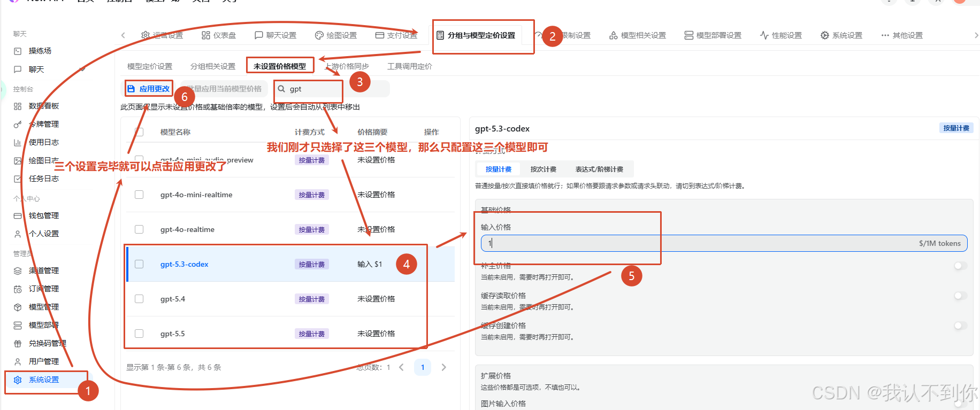Viewport: 980px width, 410px height.
Task: Tick the gpt-4o-realtime row checkbox
Action: click(139, 229)
